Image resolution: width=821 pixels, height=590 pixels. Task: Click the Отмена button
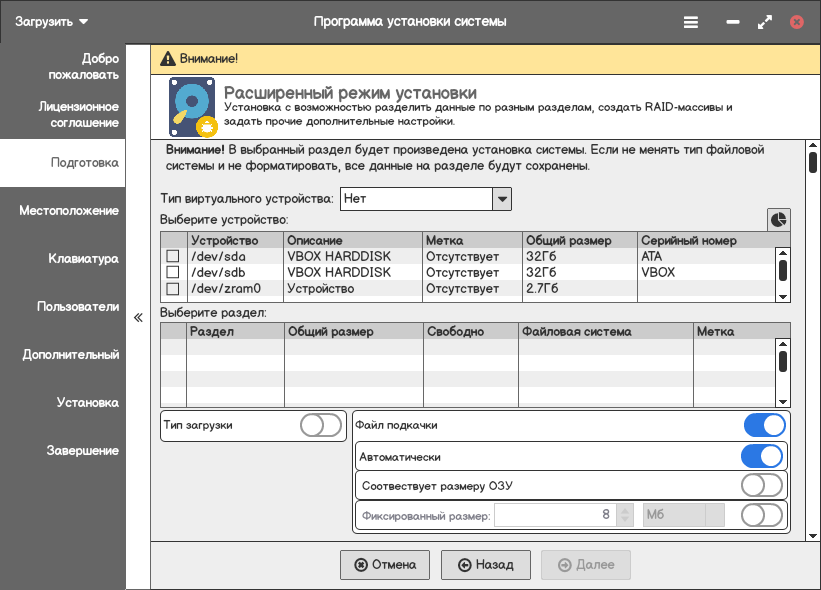point(385,565)
